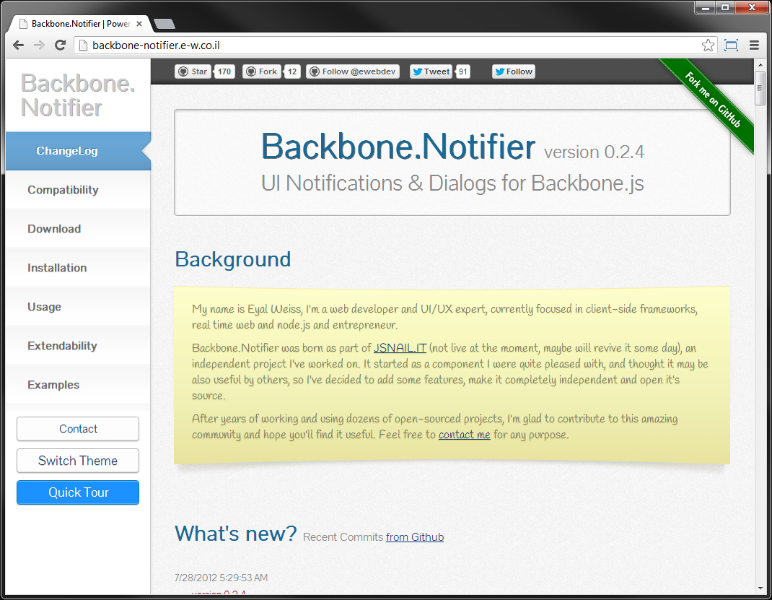Click the Fork me on GitHub ribbon
The image size is (772, 600).
(x=713, y=100)
